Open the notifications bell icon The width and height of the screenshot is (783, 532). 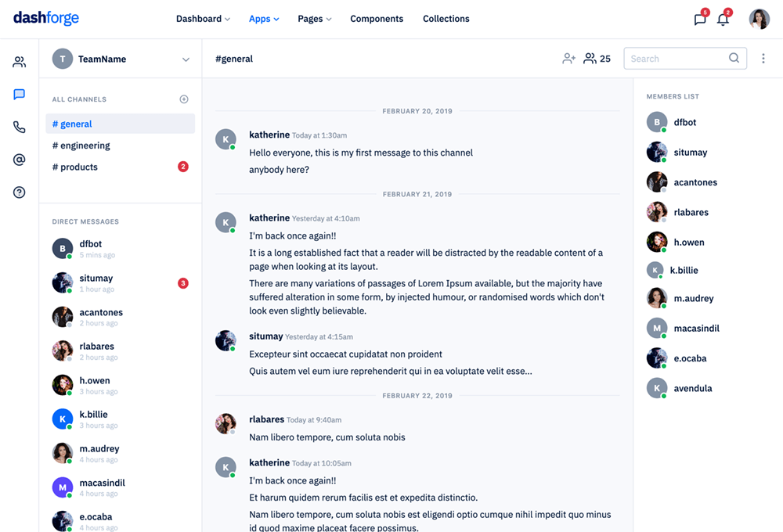[x=723, y=20]
